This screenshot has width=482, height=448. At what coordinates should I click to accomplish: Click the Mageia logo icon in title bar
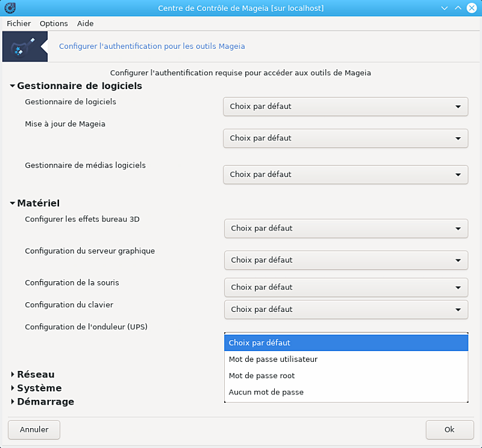tap(10, 8)
